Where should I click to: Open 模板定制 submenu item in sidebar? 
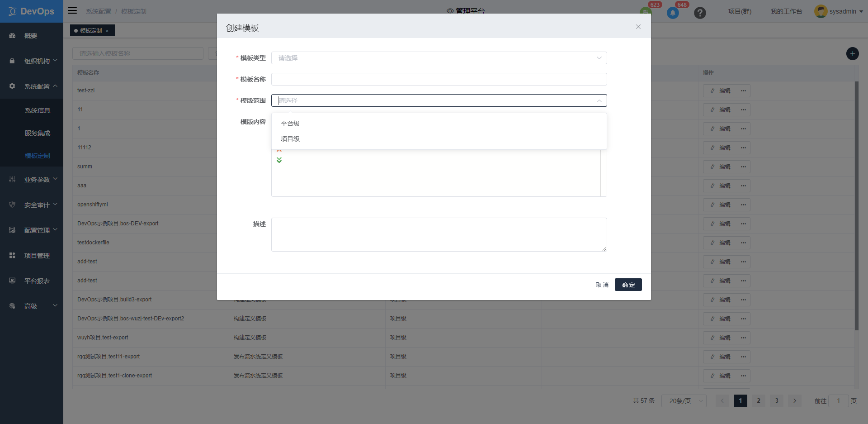point(38,156)
